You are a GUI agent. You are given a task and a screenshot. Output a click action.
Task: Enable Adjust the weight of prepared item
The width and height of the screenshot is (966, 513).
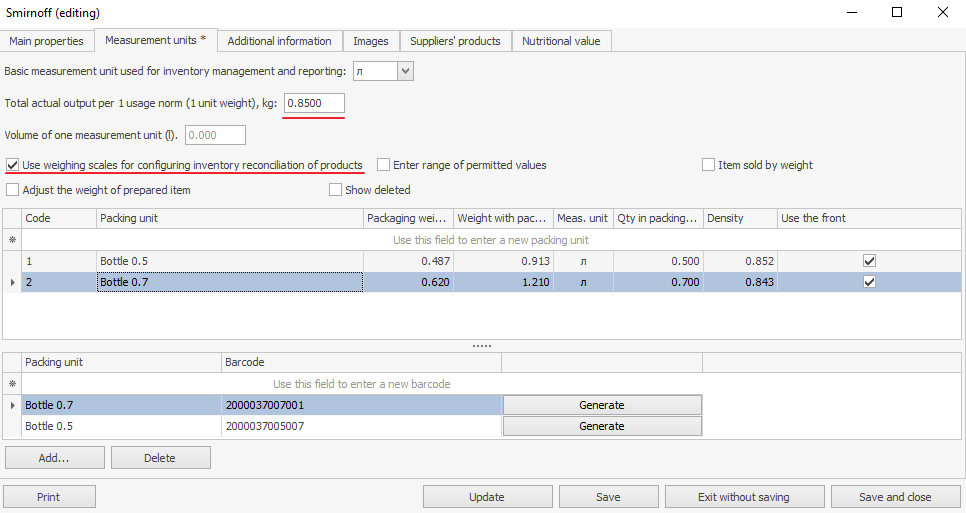13,190
